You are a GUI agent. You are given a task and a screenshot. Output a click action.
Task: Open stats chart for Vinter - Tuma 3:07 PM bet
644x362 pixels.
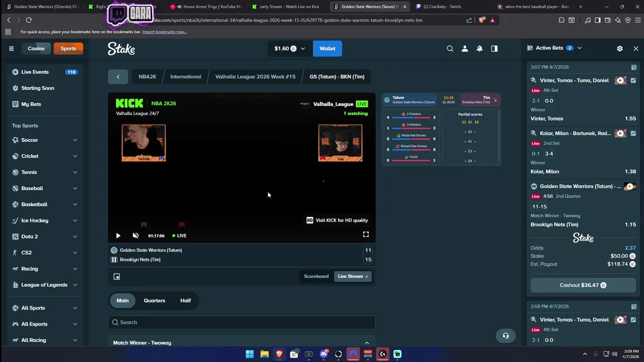pyautogui.click(x=633, y=80)
